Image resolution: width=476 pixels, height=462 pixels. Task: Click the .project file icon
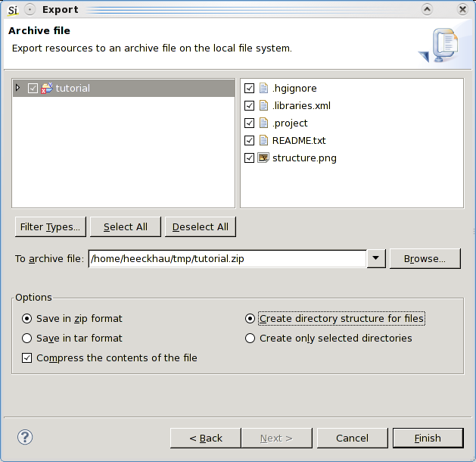tap(263, 123)
